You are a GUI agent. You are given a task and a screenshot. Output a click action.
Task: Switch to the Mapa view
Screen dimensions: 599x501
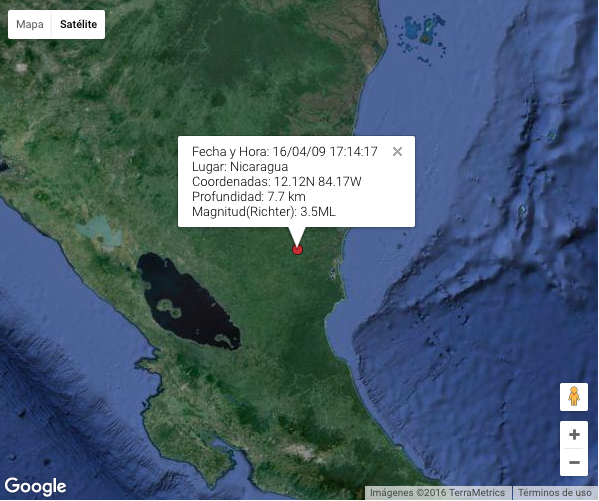(30, 24)
